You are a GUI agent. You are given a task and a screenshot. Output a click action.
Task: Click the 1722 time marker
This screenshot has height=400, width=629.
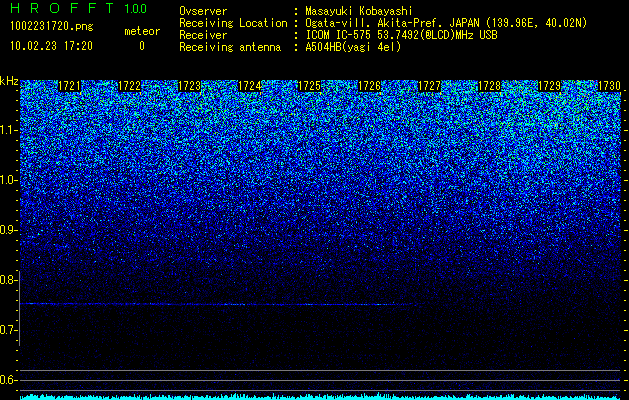pyautogui.click(x=130, y=86)
